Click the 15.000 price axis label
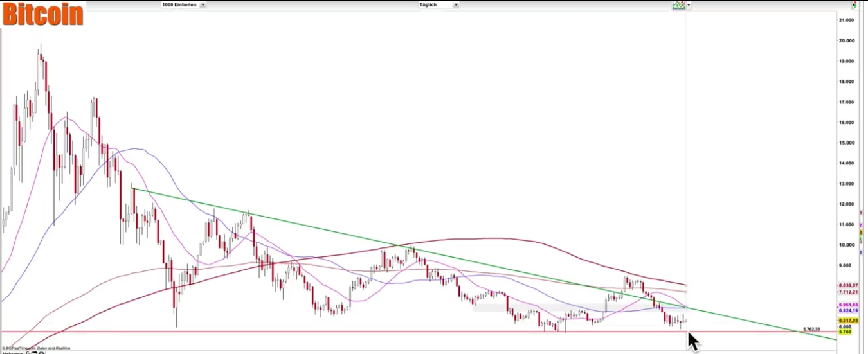The image size is (868, 354). pos(847,143)
